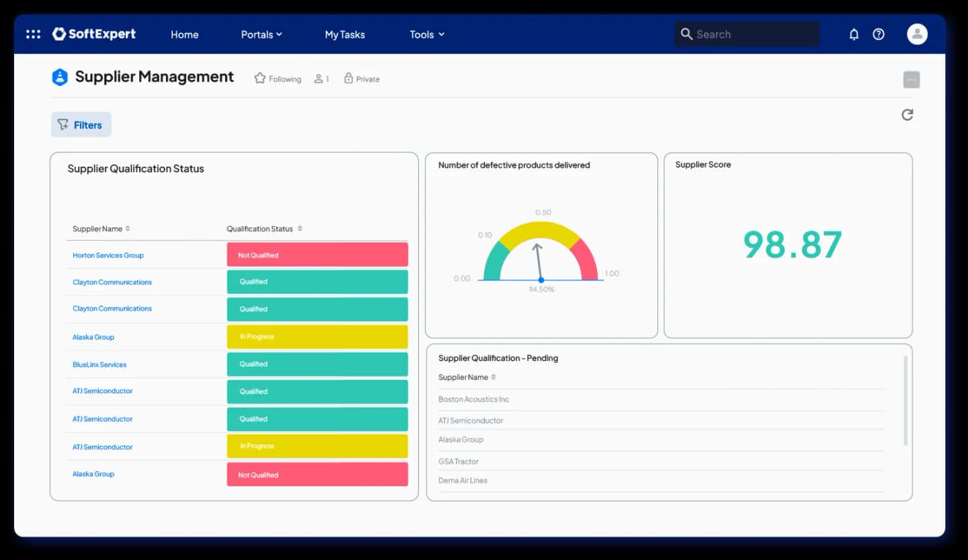This screenshot has width=968, height=560.
Task: Open Supplier Name sorting in the Pending panel
Action: pos(493,377)
